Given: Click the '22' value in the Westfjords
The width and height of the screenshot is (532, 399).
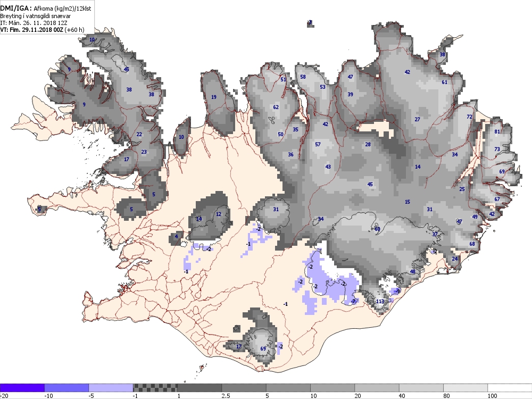Looking at the screenshot, I should (x=139, y=135).
